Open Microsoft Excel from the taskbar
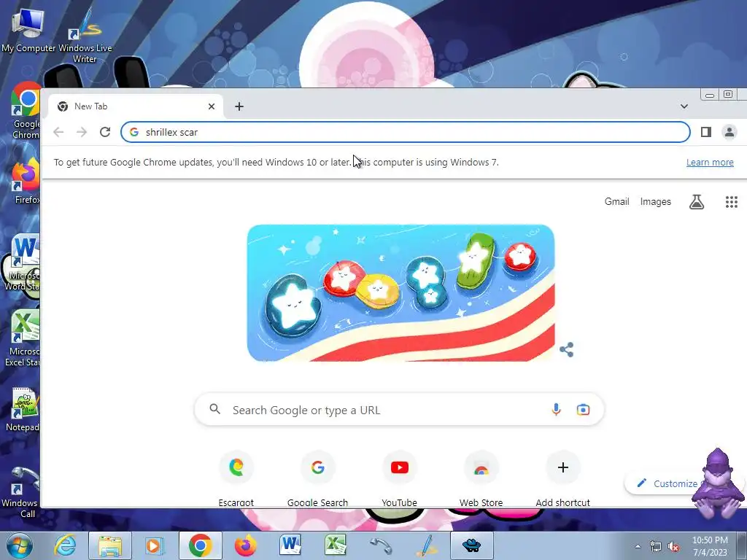Image resolution: width=747 pixels, height=560 pixels. (336, 545)
